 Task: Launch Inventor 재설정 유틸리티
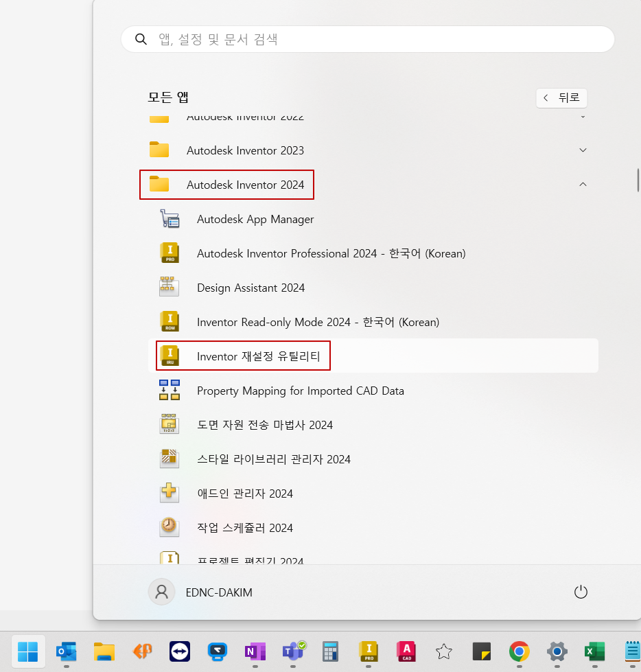click(x=373, y=356)
